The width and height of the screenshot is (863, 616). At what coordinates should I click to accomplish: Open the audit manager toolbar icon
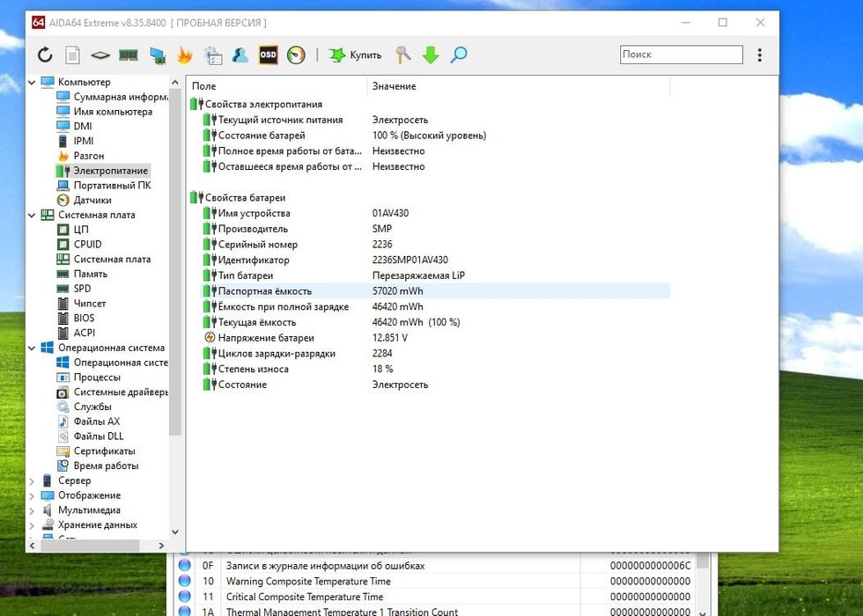click(x=213, y=55)
